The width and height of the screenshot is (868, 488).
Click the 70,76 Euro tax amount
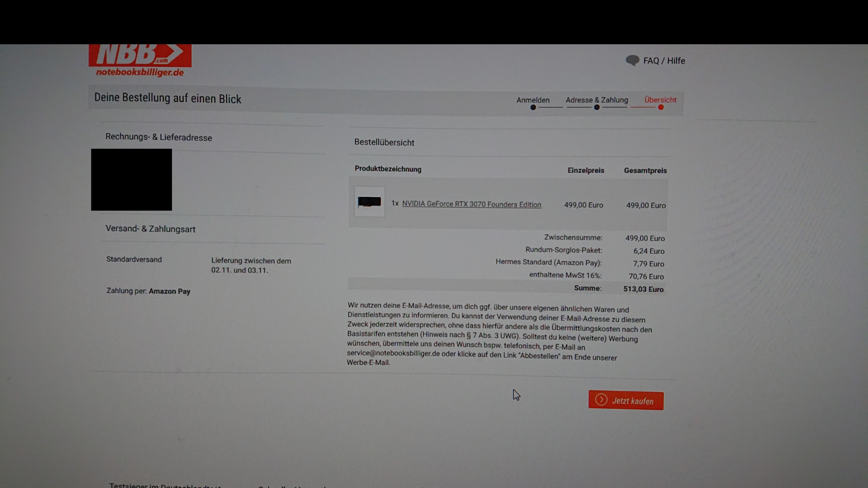pos(646,277)
